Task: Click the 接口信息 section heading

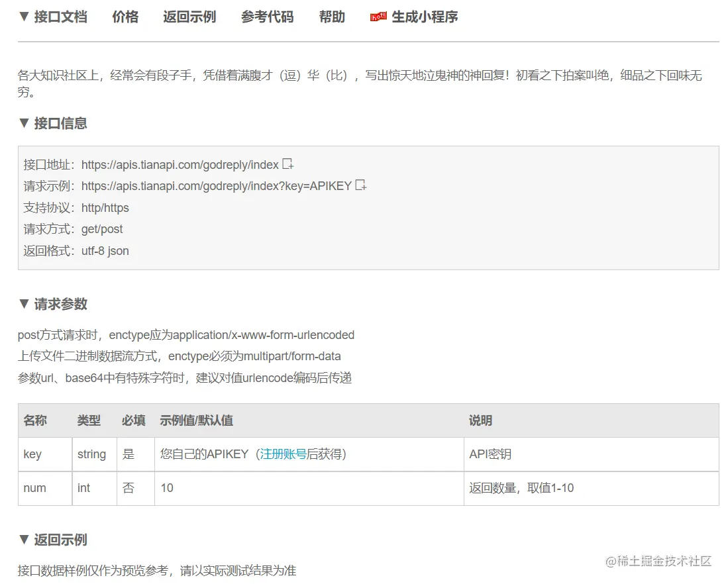Action: (x=60, y=123)
